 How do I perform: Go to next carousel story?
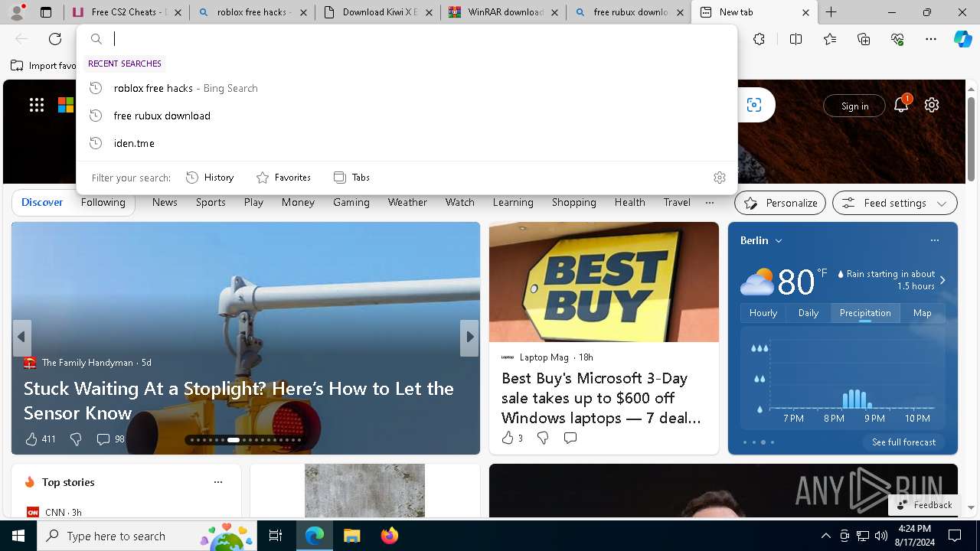(x=469, y=337)
